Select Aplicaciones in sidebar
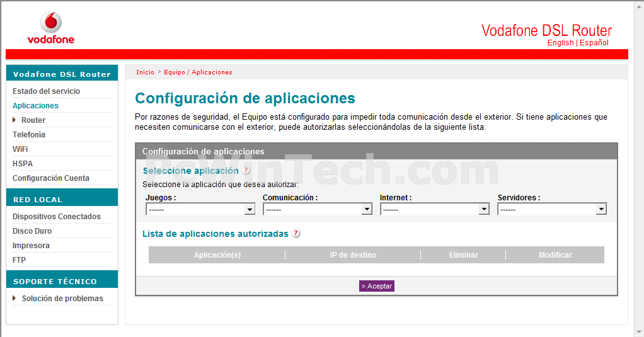This screenshot has height=337, width=644. [35, 105]
